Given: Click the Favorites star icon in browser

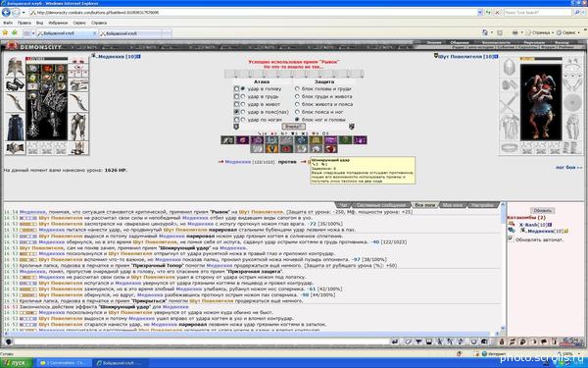Looking at the screenshot, I should [5, 33].
